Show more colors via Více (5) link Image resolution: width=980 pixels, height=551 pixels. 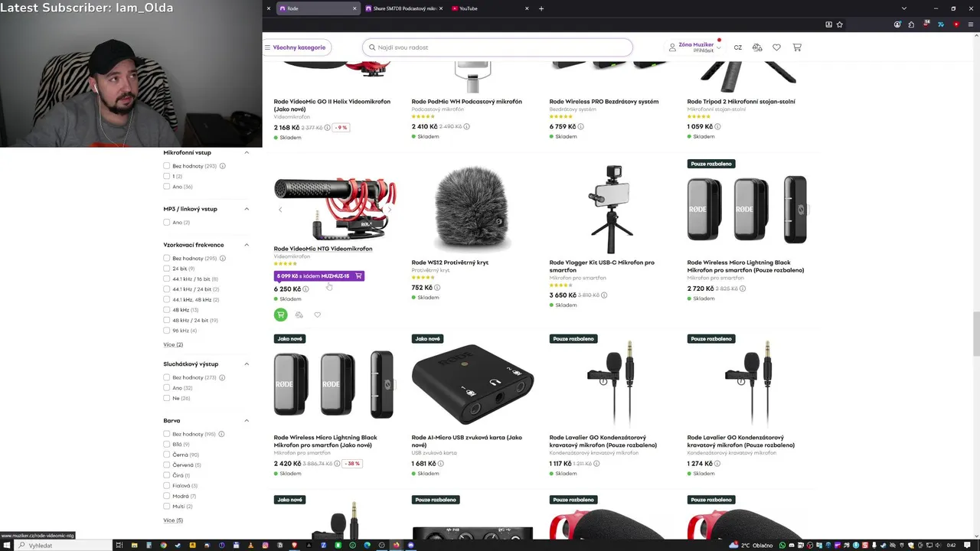click(x=173, y=520)
